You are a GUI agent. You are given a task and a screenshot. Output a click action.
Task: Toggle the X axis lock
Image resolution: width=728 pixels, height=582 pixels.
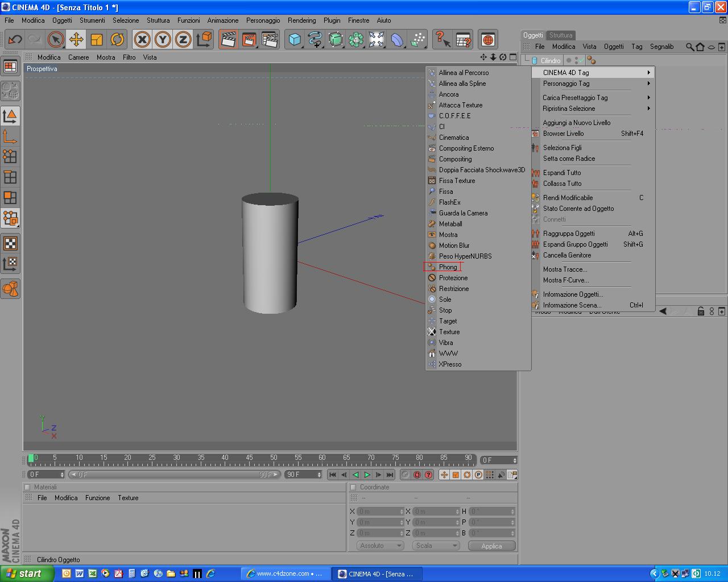142,39
